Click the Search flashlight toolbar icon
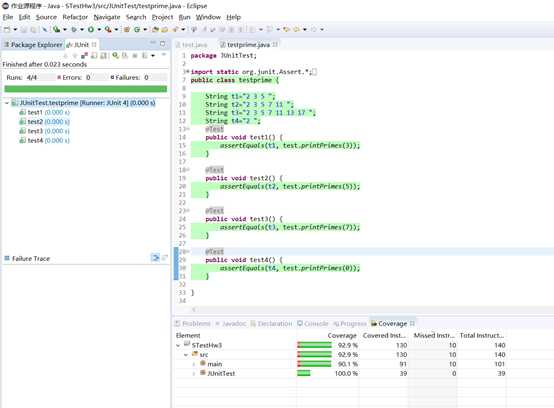554x408 pixels. tap(175, 30)
